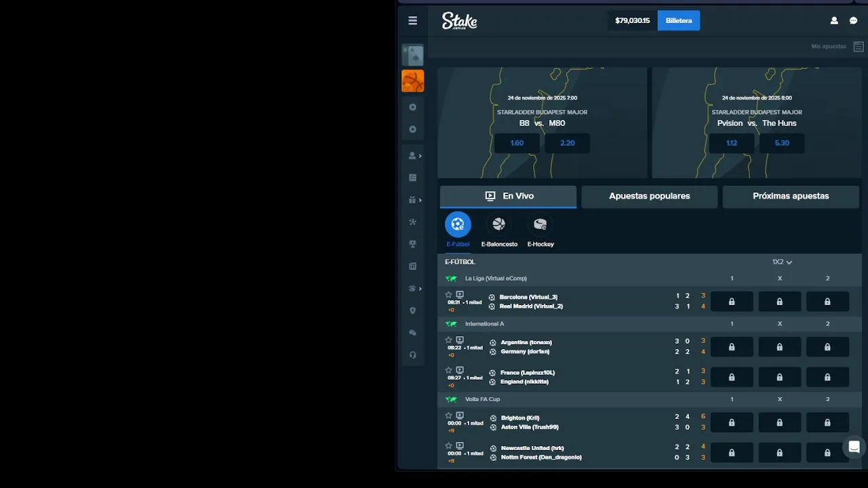Open the Mis apuestas link
Image resolution: width=868 pixels, height=488 pixels.
tap(829, 47)
